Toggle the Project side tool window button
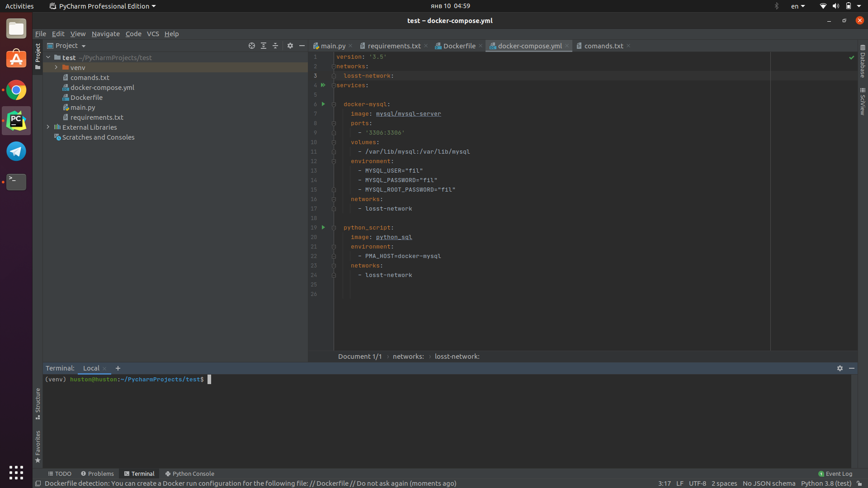Image resolution: width=868 pixels, height=488 pixels. tap(38, 56)
